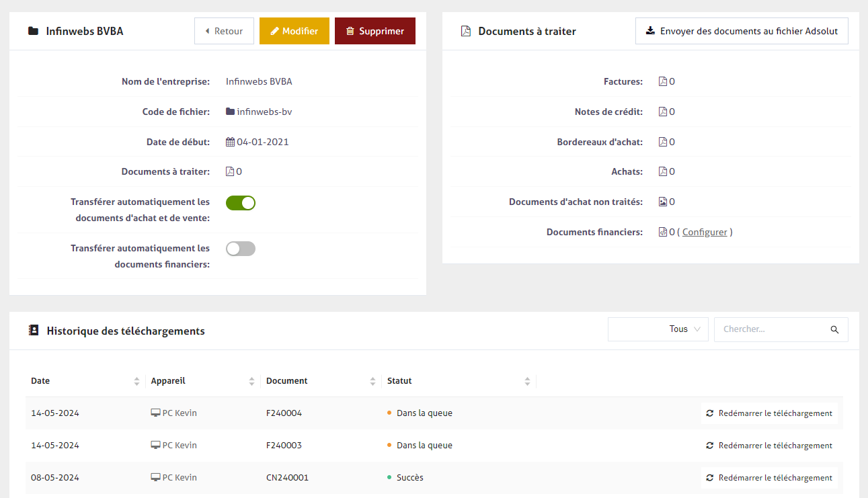
Task: Click the search magnifier icon in Chercher field
Action: coord(834,330)
